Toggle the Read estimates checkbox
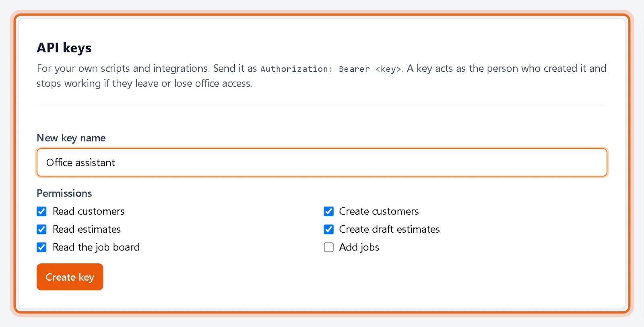This screenshot has width=644, height=327. (x=41, y=229)
